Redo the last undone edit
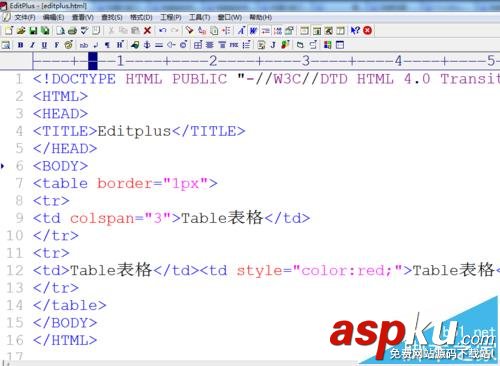Screen dimensions: 500x366 (x=174, y=31)
